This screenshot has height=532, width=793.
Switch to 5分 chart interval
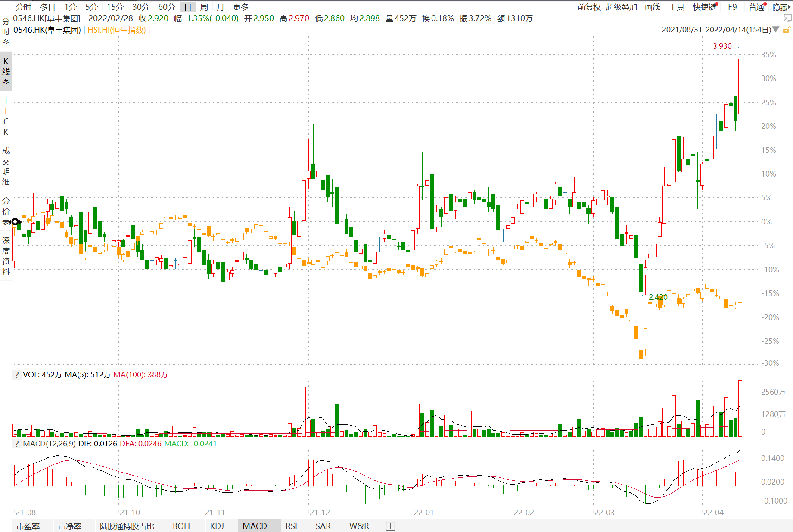pos(91,7)
